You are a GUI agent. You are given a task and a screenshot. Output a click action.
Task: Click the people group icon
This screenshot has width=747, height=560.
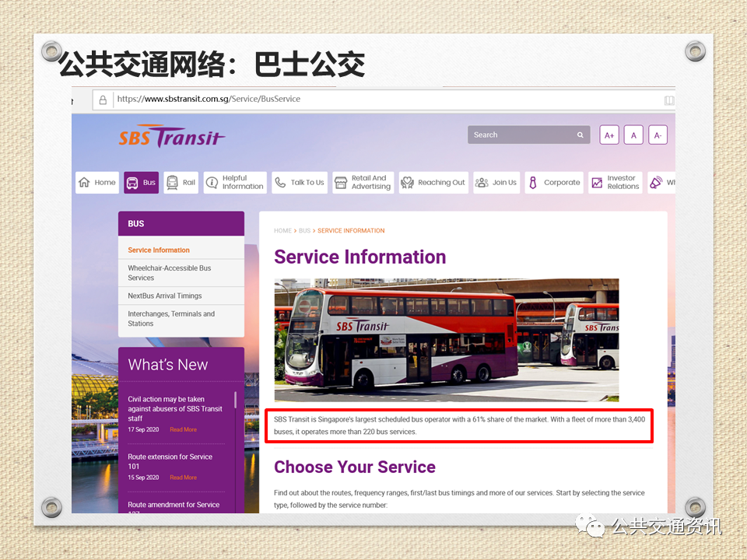tap(482, 182)
